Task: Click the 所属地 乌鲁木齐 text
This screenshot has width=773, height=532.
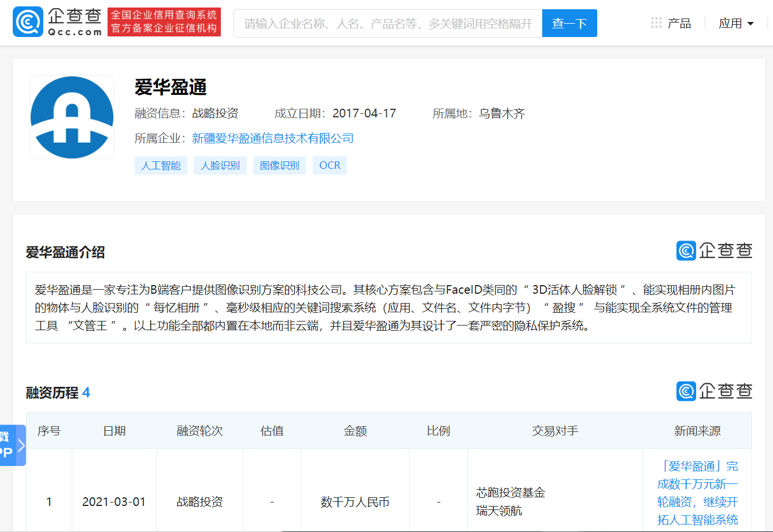Action: [479, 113]
